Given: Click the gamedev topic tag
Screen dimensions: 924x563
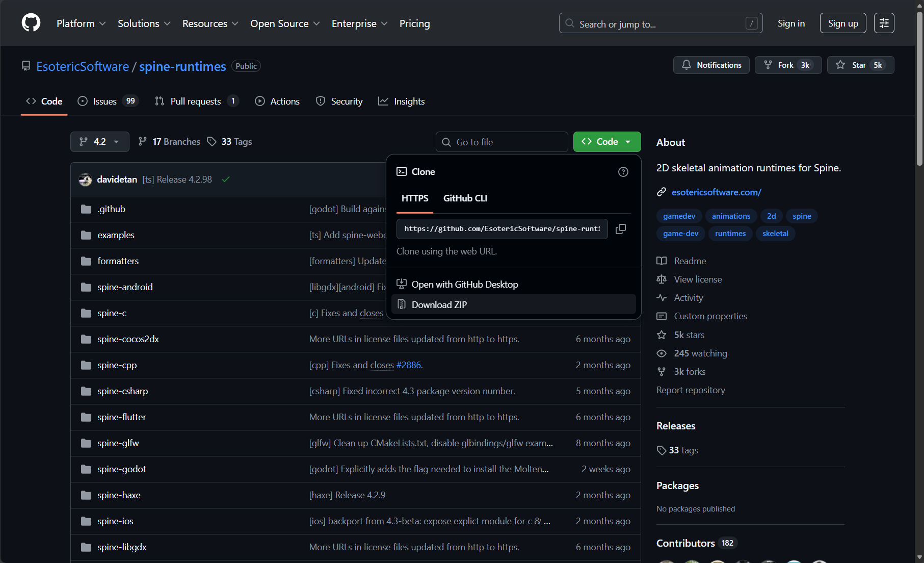Looking at the screenshot, I should (x=679, y=216).
